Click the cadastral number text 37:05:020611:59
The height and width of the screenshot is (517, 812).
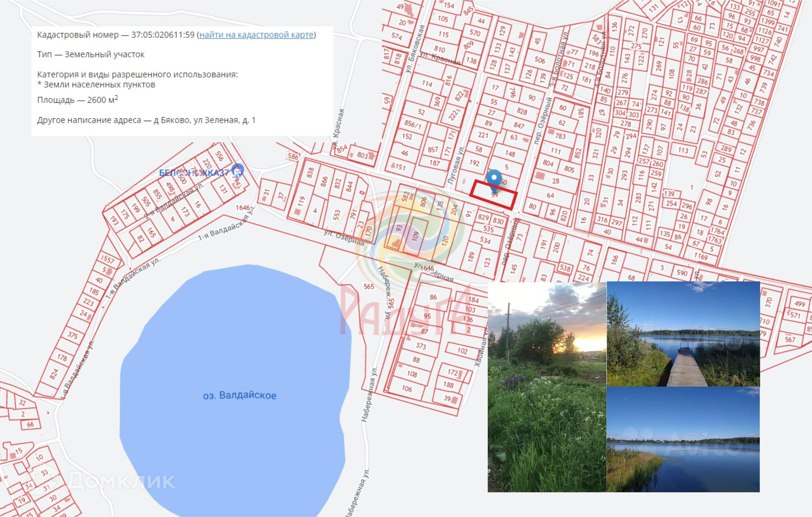162,35
